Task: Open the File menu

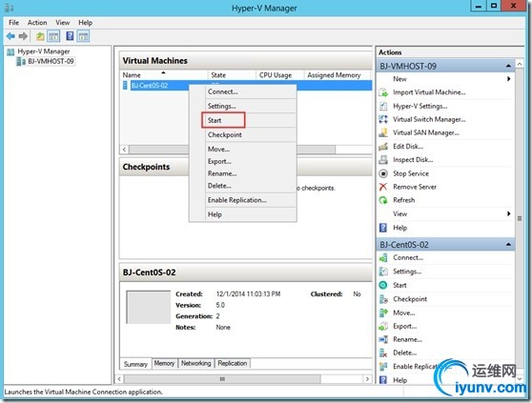Action: pyautogui.click(x=13, y=22)
